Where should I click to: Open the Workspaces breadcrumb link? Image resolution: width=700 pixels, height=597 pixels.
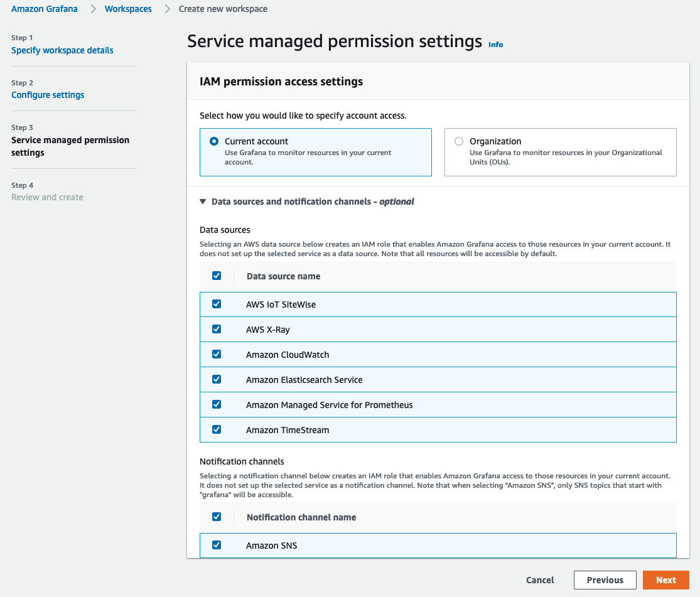coord(128,9)
